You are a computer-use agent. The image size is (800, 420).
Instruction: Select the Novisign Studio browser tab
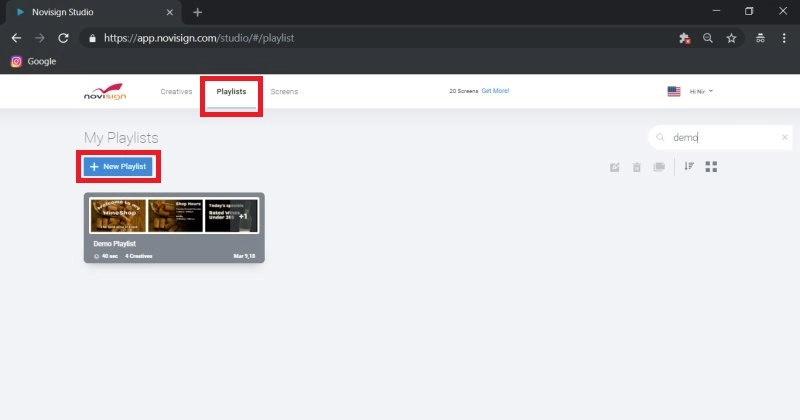[94, 12]
